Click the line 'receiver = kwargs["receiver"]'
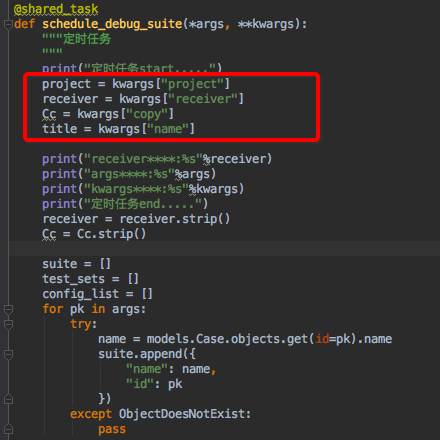This screenshot has height=440, width=440. point(143,99)
